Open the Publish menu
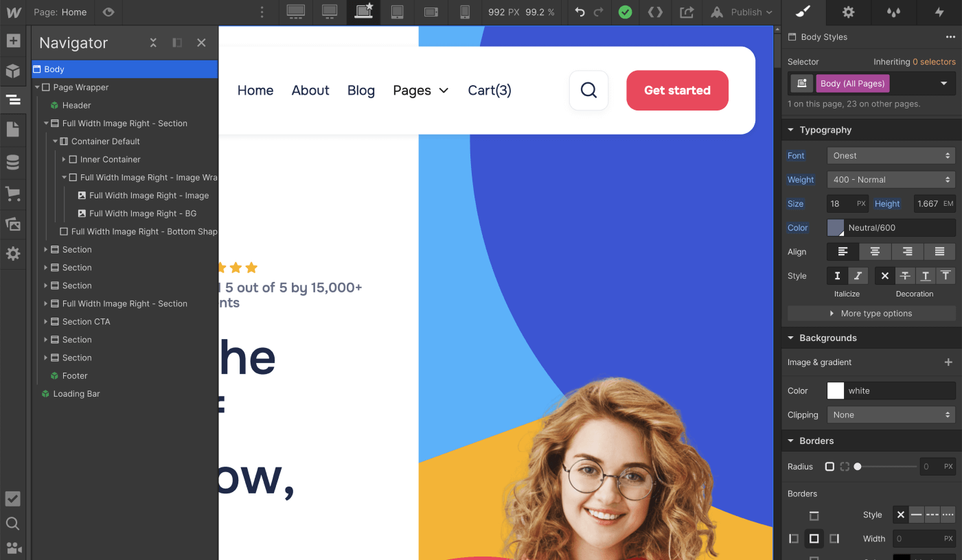Screen dimensions: 962x560 (x=742, y=12)
